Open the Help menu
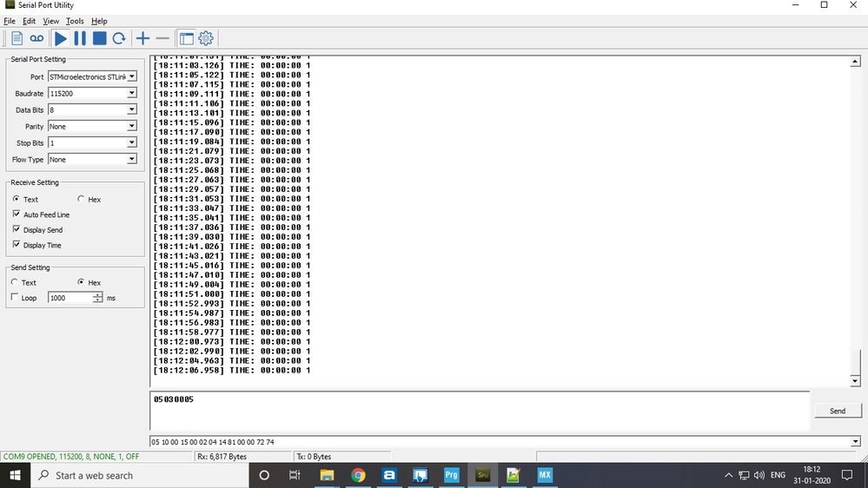Image resolution: width=868 pixels, height=488 pixels. coord(99,21)
